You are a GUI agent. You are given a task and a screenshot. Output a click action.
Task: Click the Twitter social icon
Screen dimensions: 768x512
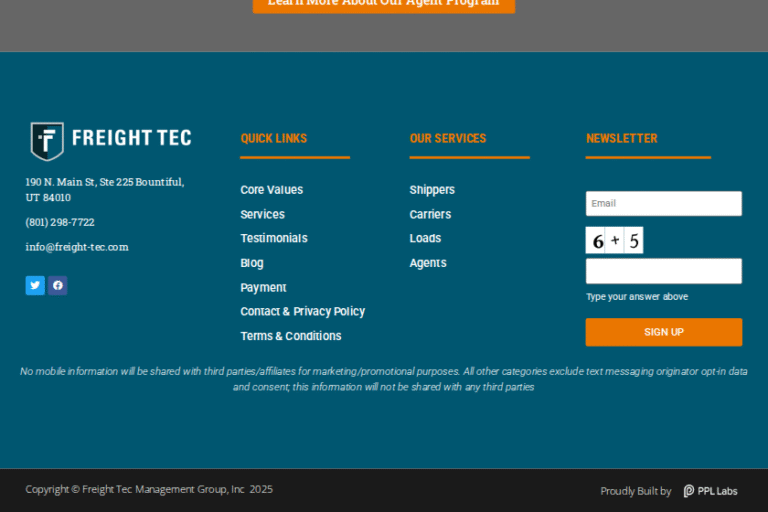[x=35, y=285]
